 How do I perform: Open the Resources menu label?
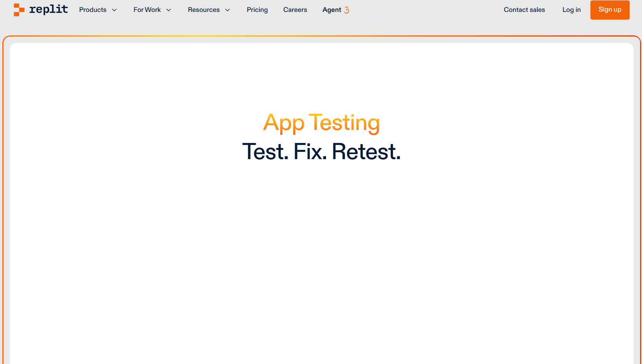click(204, 10)
